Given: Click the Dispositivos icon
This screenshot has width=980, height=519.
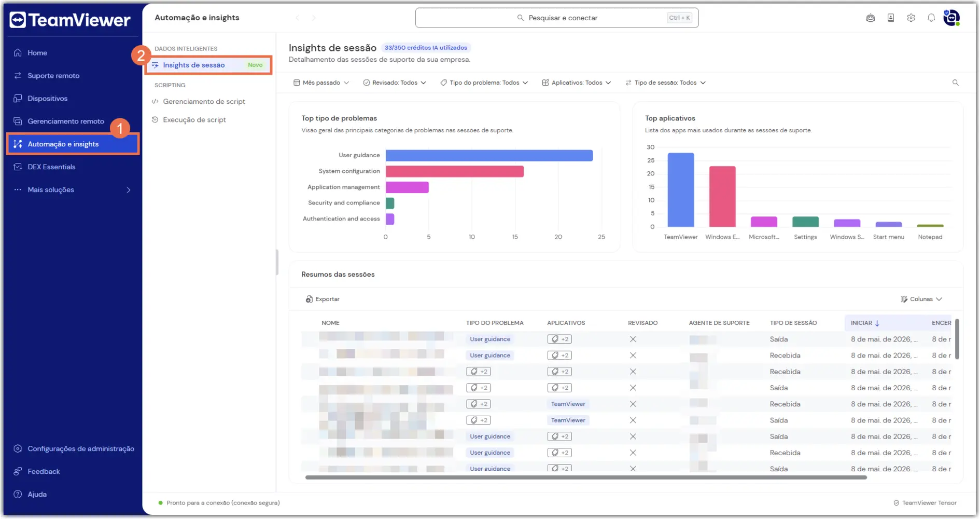Looking at the screenshot, I should point(18,99).
